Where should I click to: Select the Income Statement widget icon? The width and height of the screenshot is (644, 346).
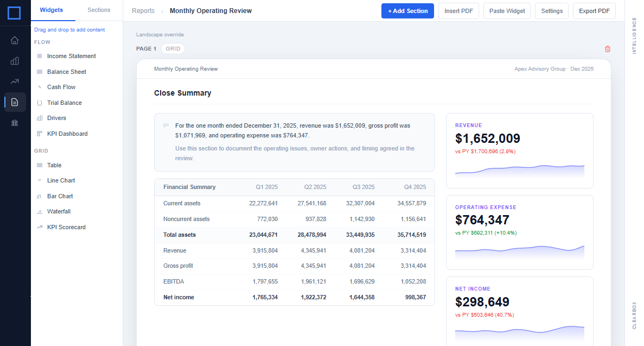coord(40,56)
